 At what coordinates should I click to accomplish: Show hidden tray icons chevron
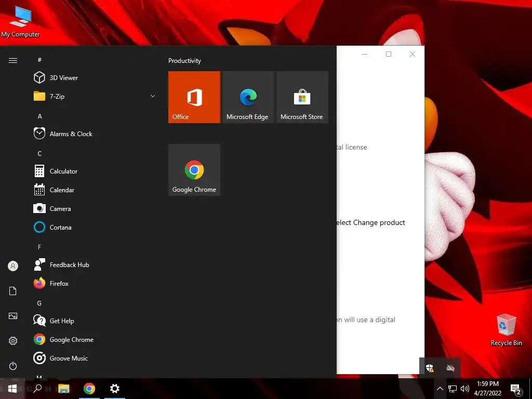[440, 389]
